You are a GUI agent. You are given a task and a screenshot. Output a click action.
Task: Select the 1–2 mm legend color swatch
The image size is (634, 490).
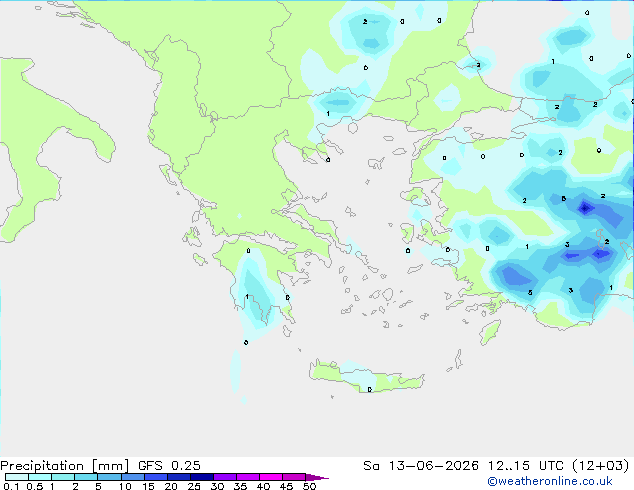tap(63, 477)
